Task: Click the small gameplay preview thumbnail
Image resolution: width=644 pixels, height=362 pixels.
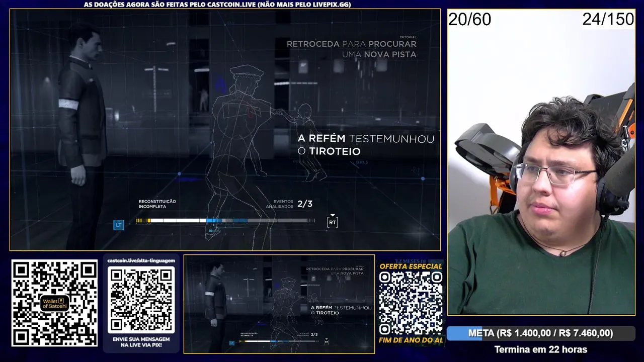Action: pos(279,304)
